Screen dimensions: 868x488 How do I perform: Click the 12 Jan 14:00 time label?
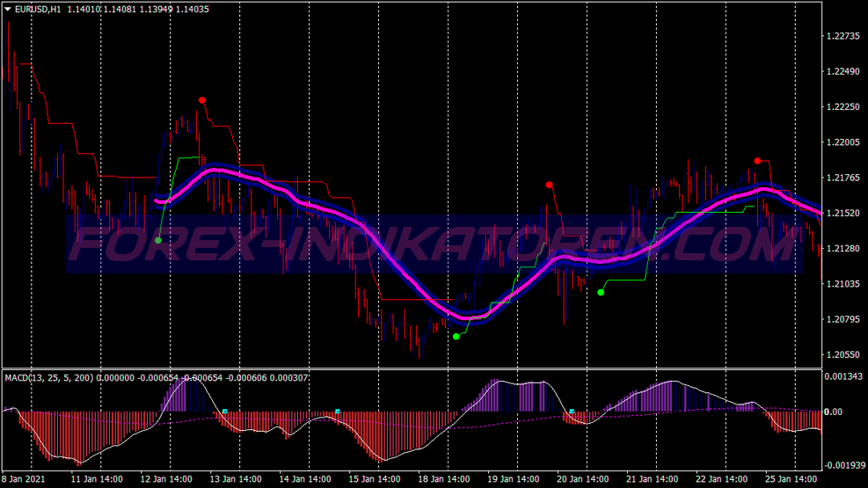pos(166,479)
